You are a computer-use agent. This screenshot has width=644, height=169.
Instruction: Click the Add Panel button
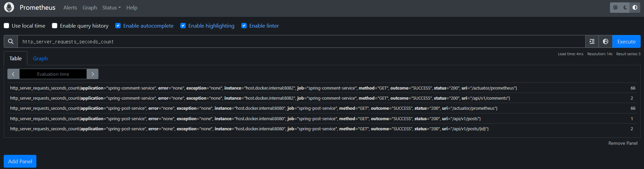coord(20,161)
